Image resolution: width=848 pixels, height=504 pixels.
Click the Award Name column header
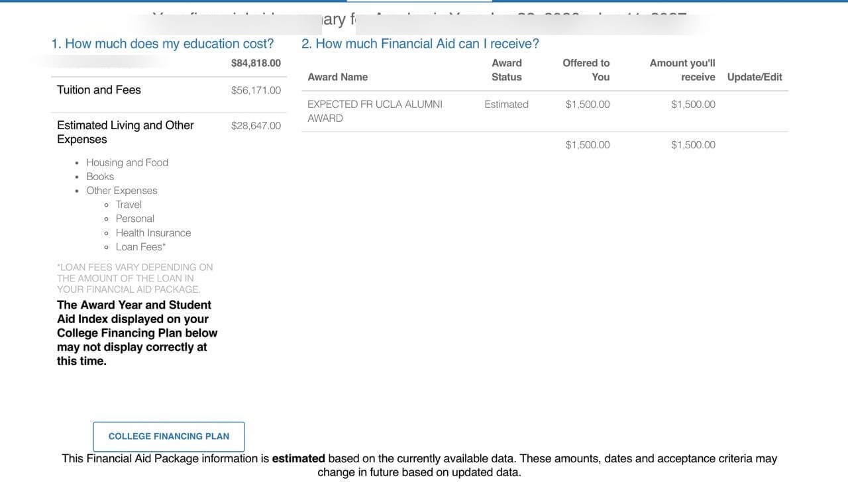(337, 77)
